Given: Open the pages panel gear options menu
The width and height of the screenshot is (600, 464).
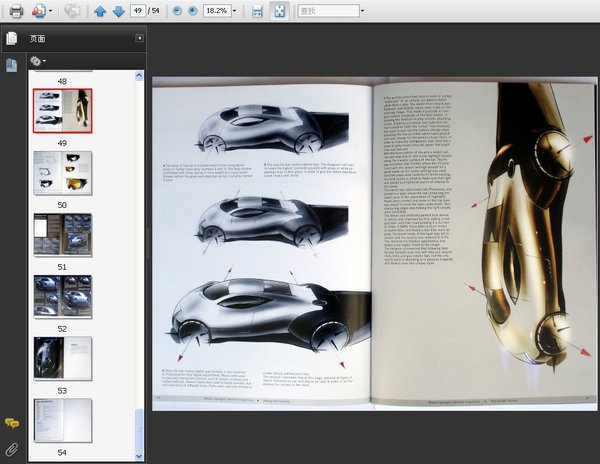Looking at the screenshot, I should [39, 61].
